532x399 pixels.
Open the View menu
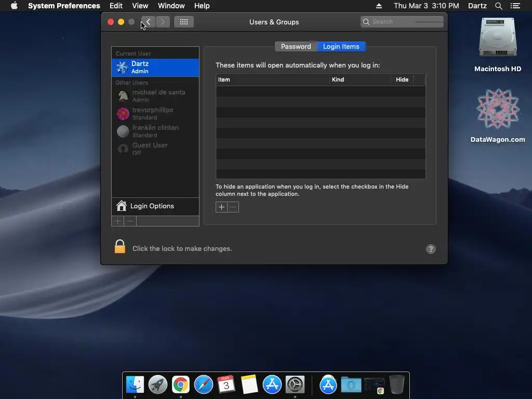pos(140,6)
